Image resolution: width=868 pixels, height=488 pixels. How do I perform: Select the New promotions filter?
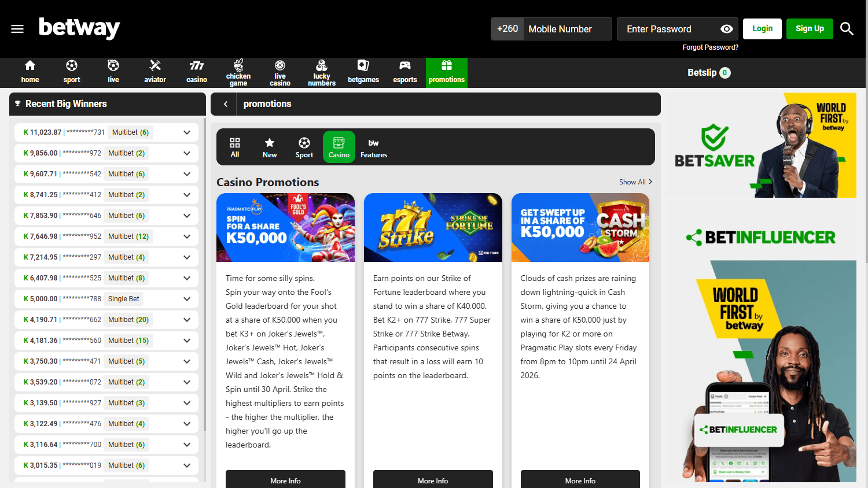270,147
